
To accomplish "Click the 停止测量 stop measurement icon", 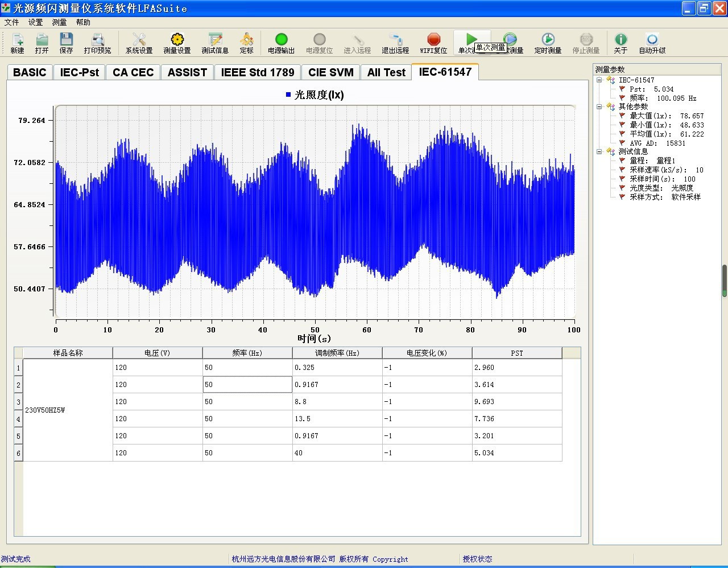I will 586,39.
